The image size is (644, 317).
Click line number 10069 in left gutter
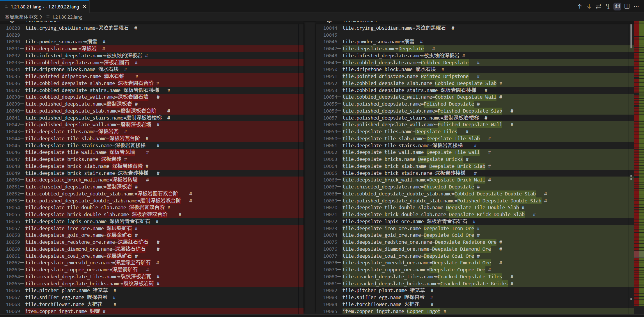tap(13, 311)
